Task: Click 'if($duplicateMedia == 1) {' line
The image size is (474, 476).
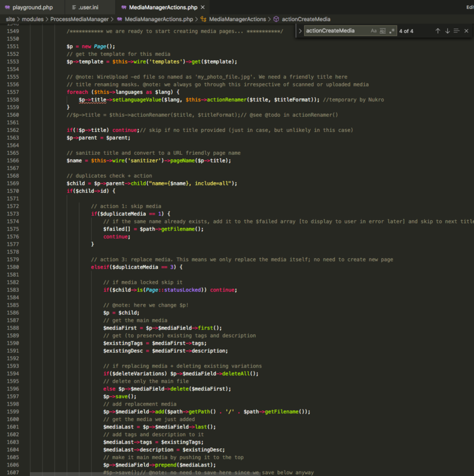Action: point(131,214)
